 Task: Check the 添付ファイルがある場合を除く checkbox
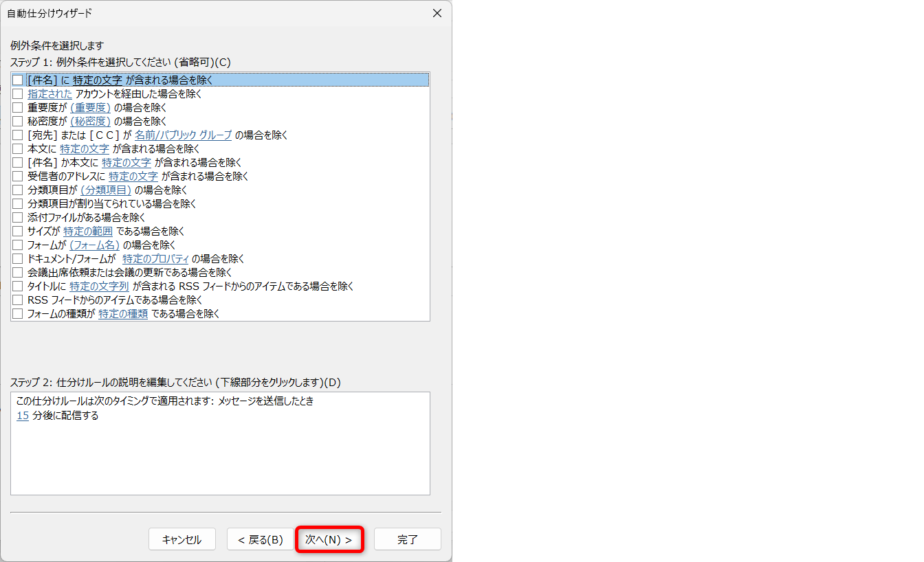18,217
